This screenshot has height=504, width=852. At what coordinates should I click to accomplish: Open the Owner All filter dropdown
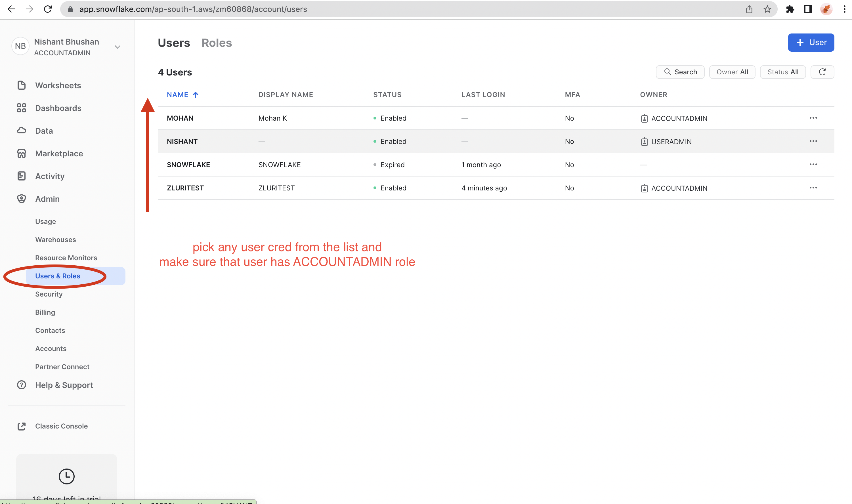(x=732, y=72)
